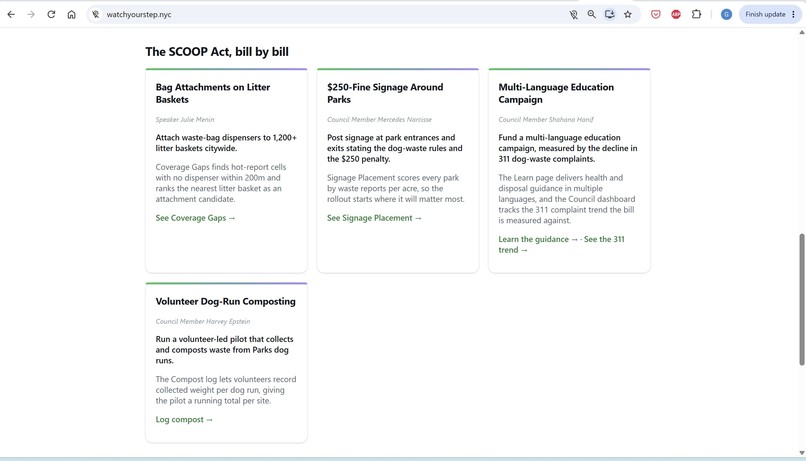
Task: Select the Multi-Language Education Campaign title
Action: point(556,94)
